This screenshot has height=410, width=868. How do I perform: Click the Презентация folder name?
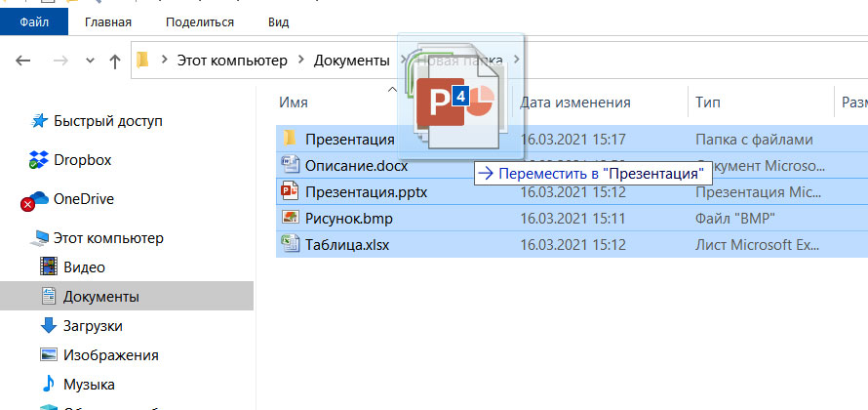[350, 139]
